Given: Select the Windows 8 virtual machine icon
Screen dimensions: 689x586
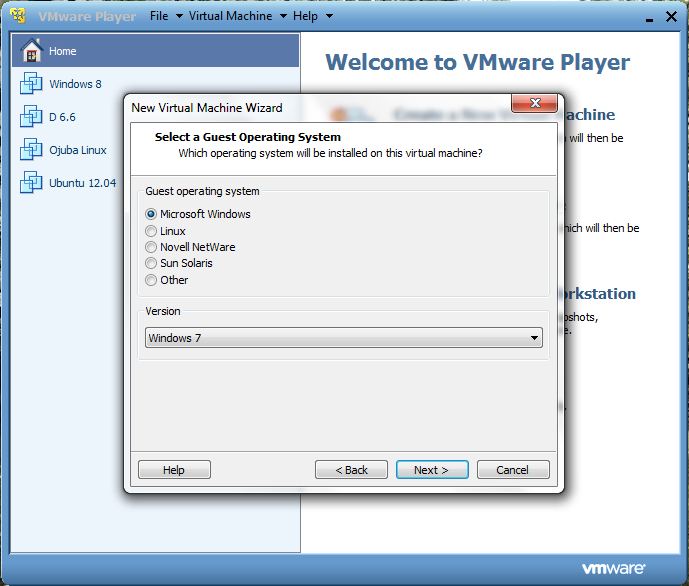Looking at the screenshot, I should pyautogui.click(x=31, y=83).
